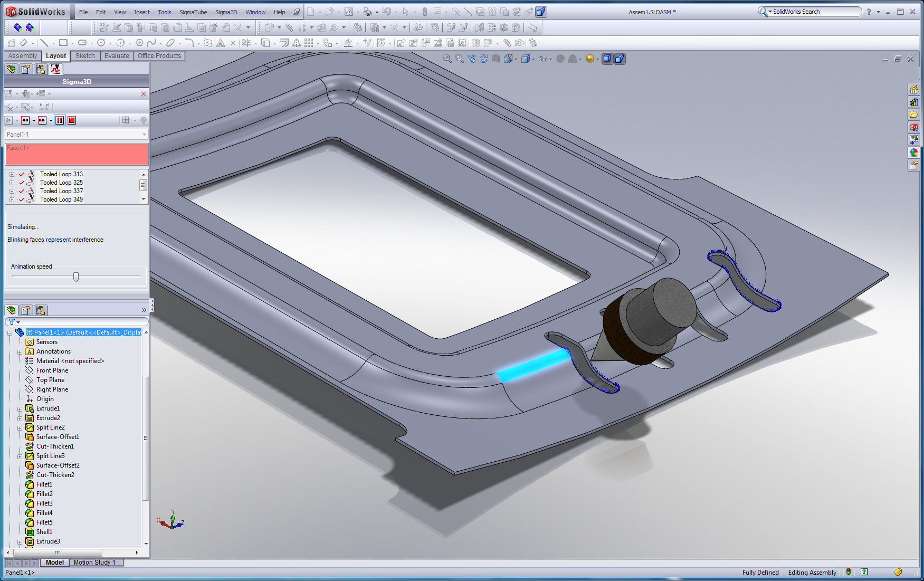Click the Zoom to Fit magnifier icon
924x581 pixels.
pyautogui.click(x=447, y=59)
